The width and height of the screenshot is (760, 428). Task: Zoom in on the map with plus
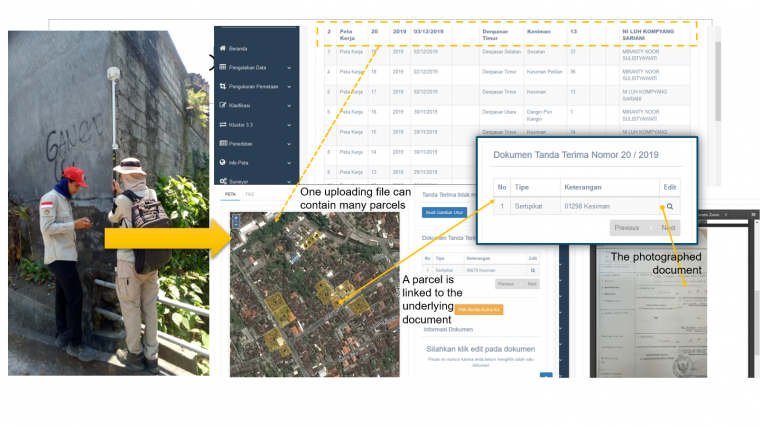236,219
